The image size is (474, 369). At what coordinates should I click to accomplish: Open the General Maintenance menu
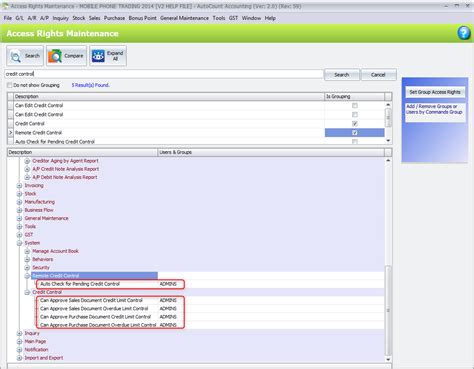click(184, 18)
